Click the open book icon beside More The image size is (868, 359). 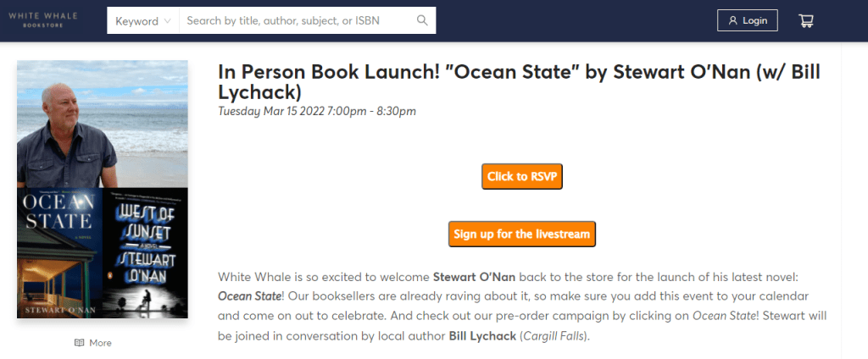click(80, 343)
